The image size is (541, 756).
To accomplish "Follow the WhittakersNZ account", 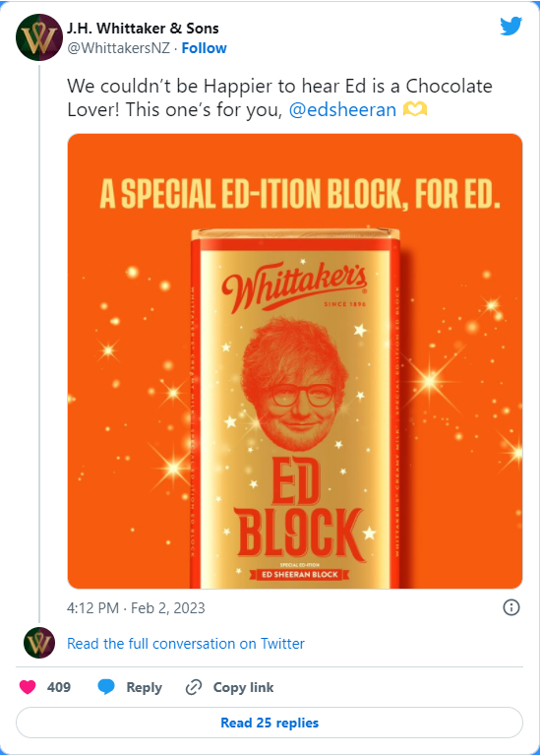I will pyautogui.click(x=204, y=48).
